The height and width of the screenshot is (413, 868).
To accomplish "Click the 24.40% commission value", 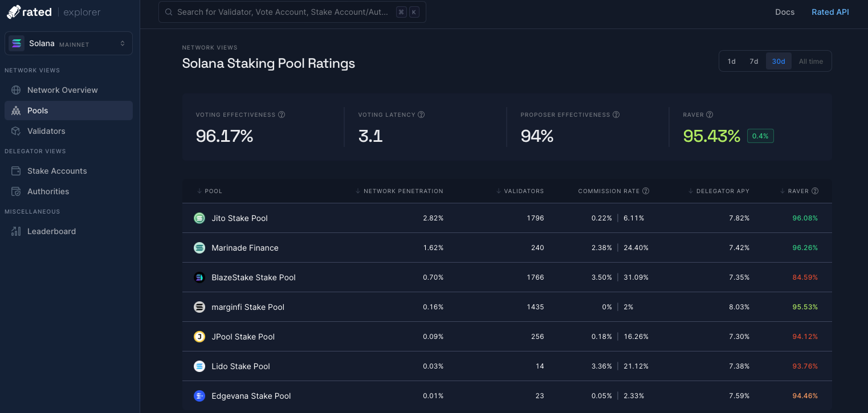I will (636, 248).
